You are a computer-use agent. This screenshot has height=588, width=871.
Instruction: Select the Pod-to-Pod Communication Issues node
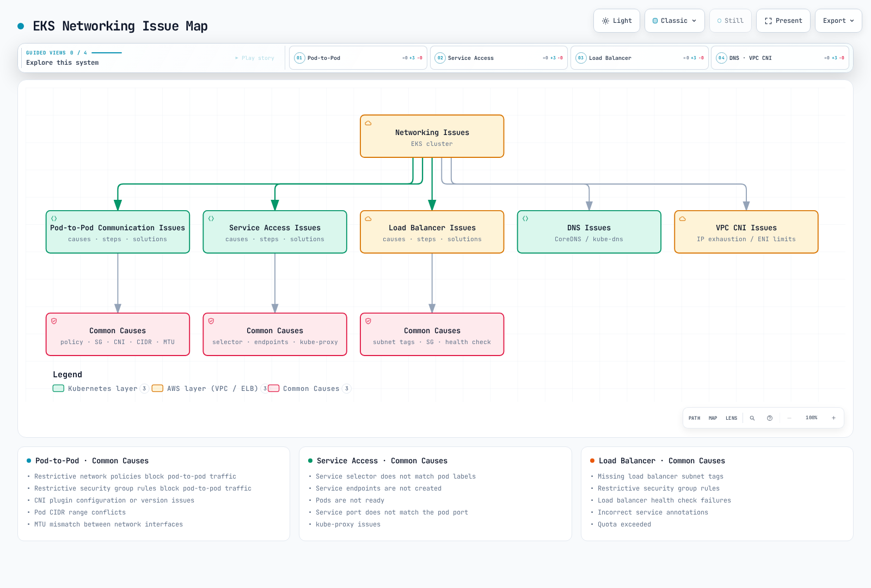[x=118, y=232]
